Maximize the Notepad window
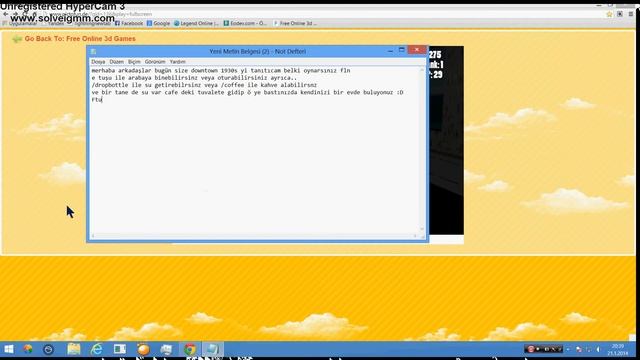The image size is (640, 360). pyautogui.click(x=402, y=50)
